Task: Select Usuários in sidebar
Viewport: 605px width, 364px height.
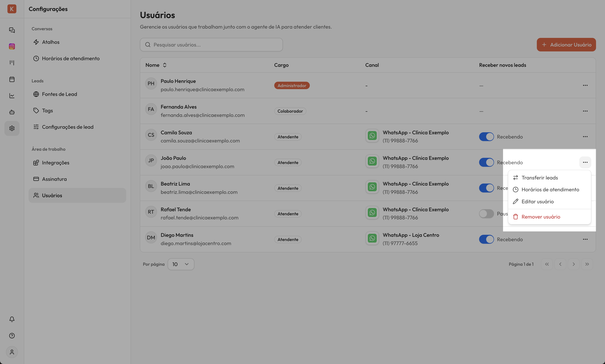Action: [77, 196]
